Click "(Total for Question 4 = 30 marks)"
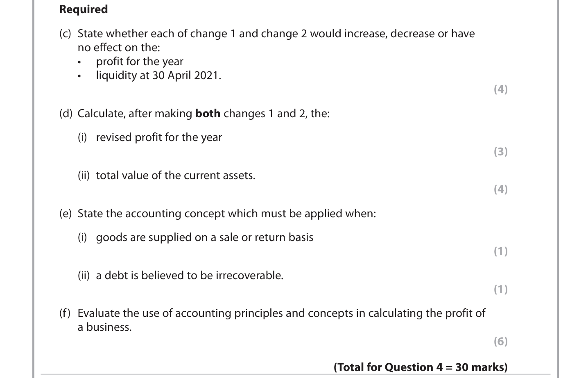 pyautogui.click(x=421, y=367)
